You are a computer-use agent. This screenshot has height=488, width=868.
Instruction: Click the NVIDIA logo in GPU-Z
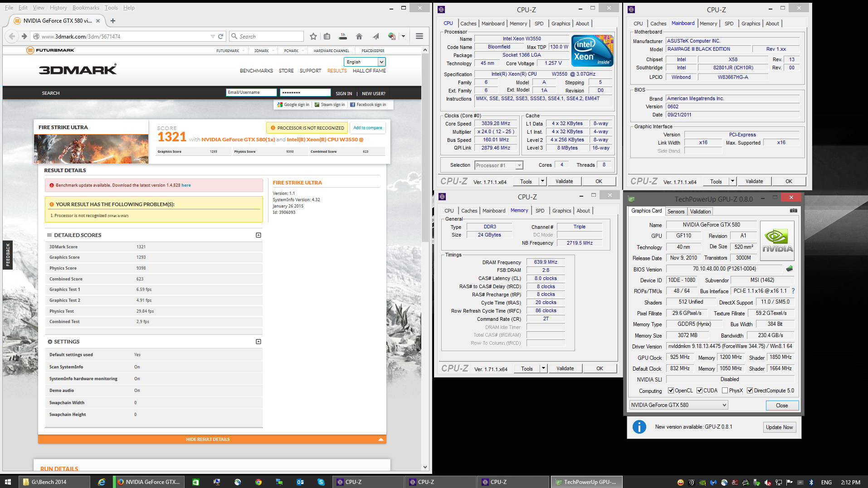tap(777, 241)
